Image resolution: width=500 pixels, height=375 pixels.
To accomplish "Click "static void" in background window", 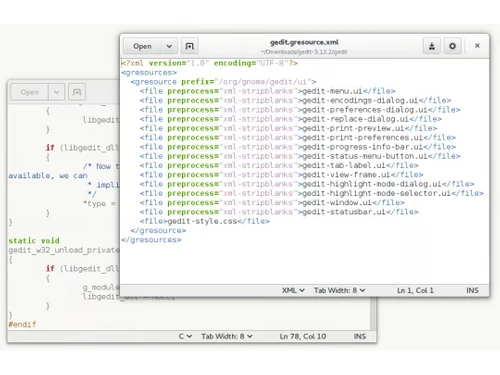I will click(x=34, y=241).
